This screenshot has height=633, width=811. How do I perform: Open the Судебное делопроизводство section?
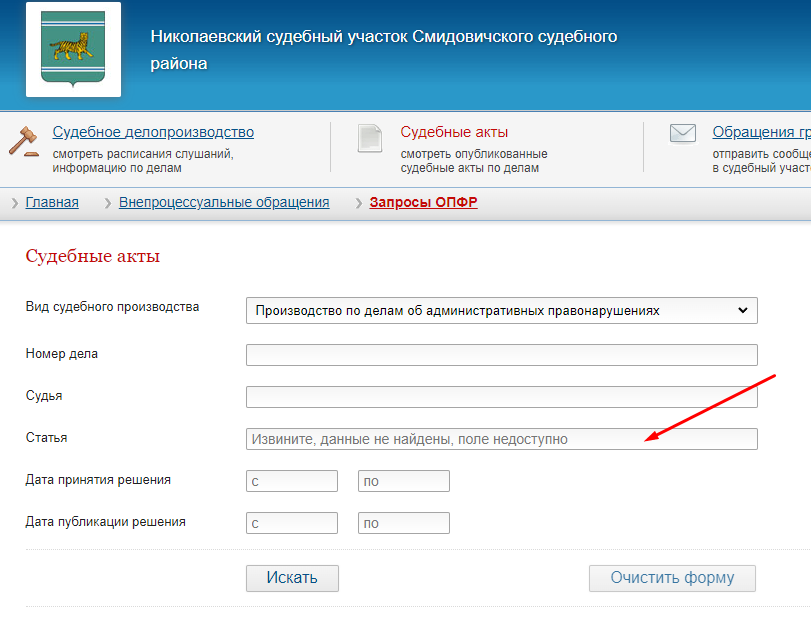click(x=153, y=132)
